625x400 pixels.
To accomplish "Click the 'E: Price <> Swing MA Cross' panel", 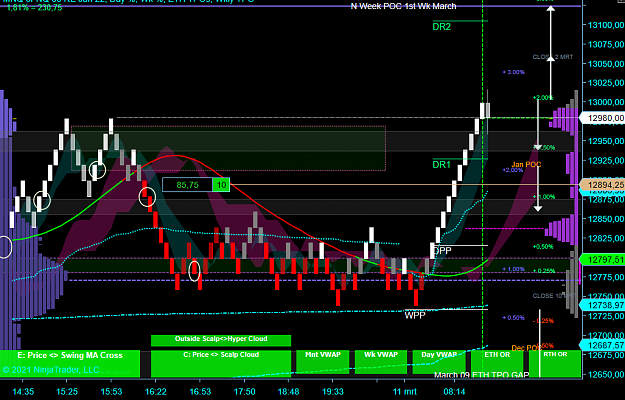I will coord(70,364).
